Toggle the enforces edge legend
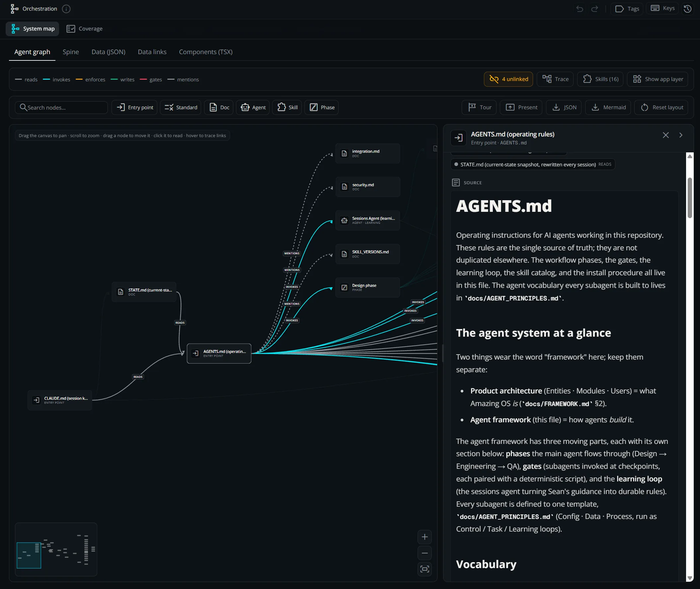The image size is (700, 589). coord(91,79)
